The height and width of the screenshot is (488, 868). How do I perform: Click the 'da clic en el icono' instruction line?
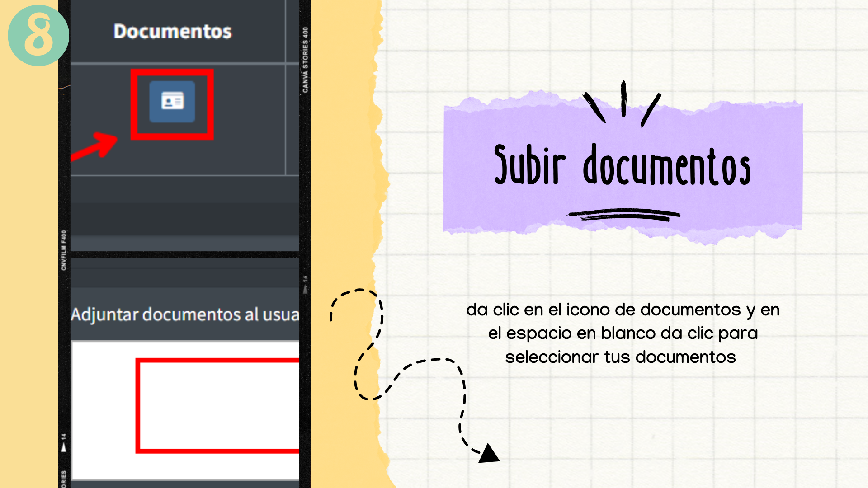coord(623,310)
